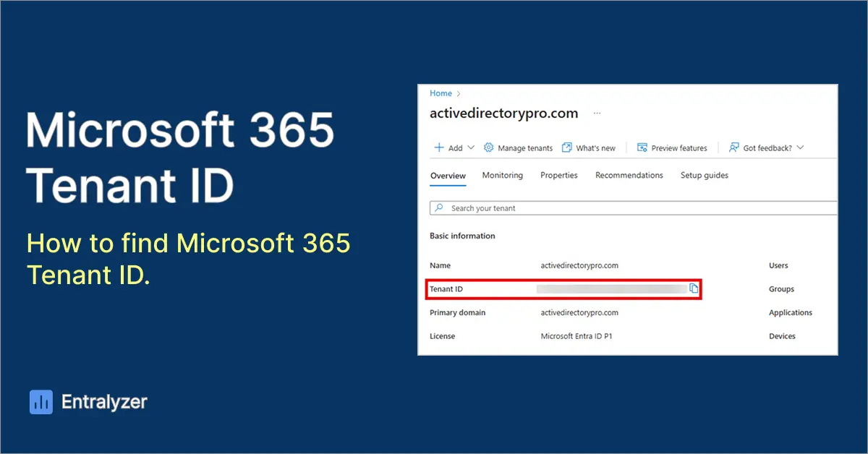Click the search magnifier icon

pyautogui.click(x=439, y=208)
